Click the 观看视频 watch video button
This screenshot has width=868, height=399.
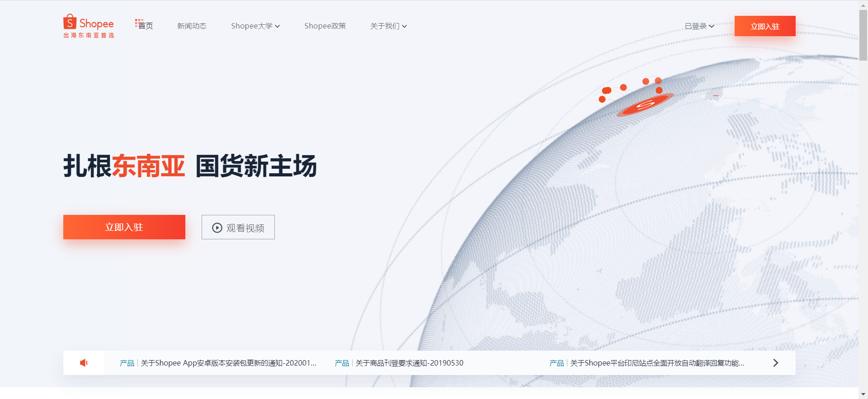click(238, 227)
